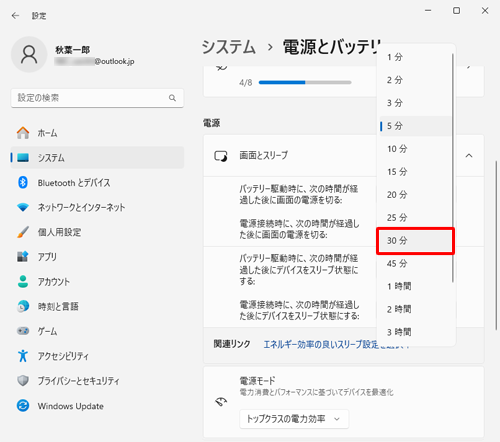Click the main page vertical scrollbar
The image size is (500, 442).
[496, 245]
